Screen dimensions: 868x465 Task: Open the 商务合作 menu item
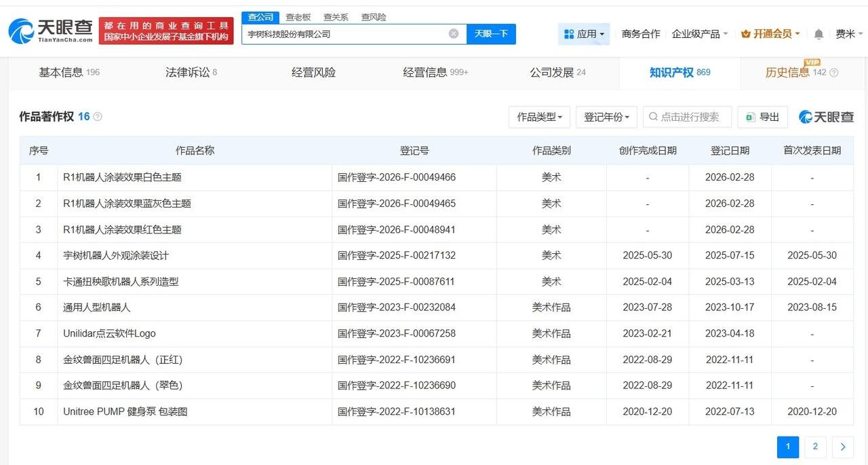coord(641,33)
